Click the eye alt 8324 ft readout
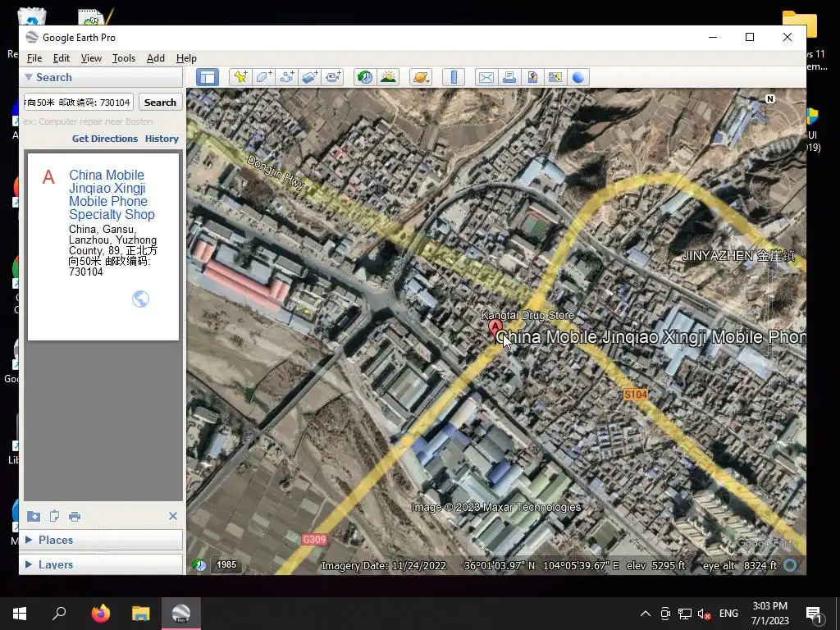 pyautogui.click(x=741, y=566)
